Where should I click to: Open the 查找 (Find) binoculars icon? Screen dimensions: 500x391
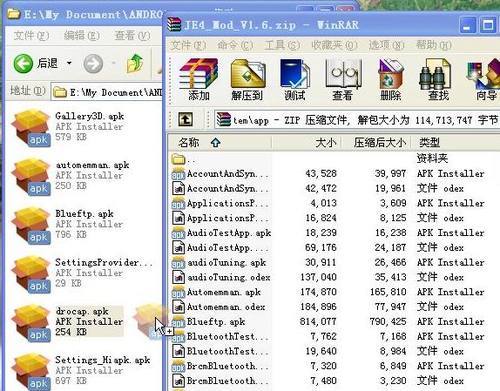pyautogui.click(x=438, y=79)
